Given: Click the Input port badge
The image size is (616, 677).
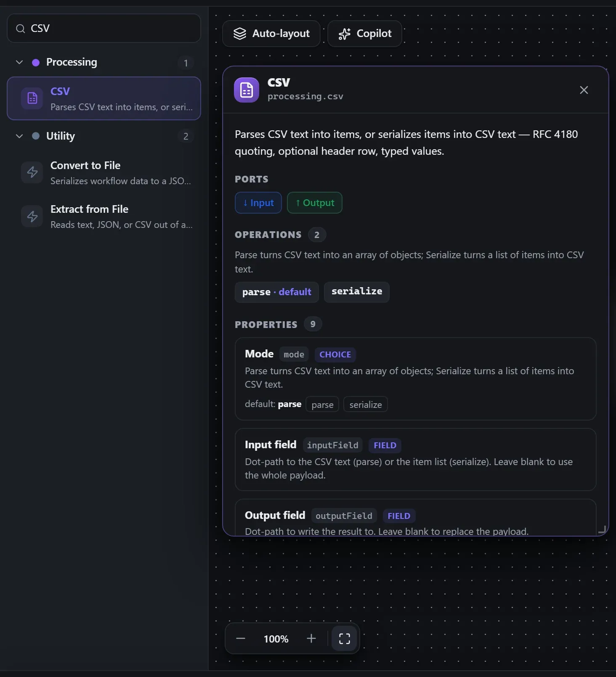Looking at the screenshot, I should tap(258, 203).
